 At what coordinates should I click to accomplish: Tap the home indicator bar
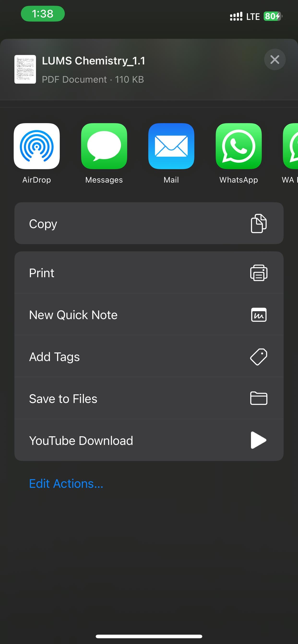click(x=149, y=636)
